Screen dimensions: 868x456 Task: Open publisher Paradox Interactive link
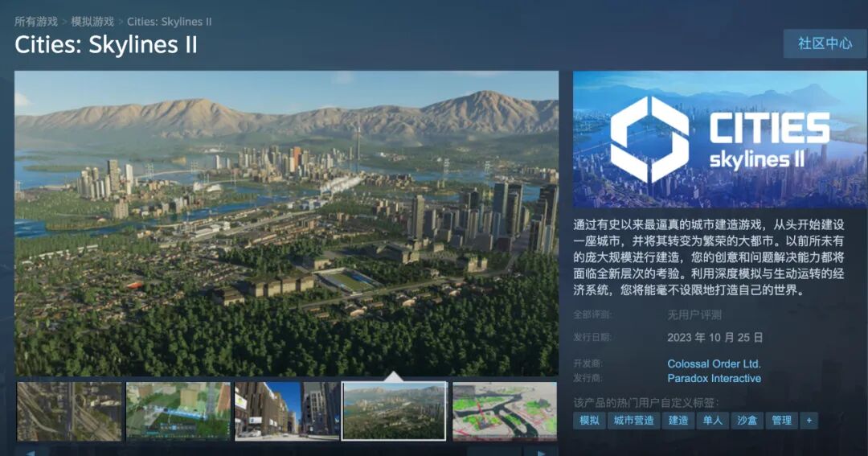pyautogui.click(x=714, y=379)
